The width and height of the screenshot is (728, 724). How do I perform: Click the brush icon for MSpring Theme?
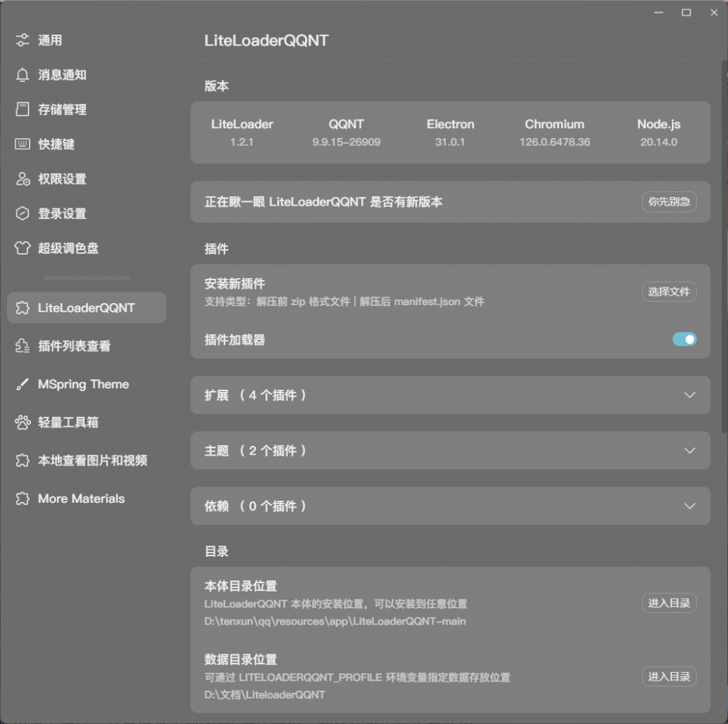click(x=22, y=384)
